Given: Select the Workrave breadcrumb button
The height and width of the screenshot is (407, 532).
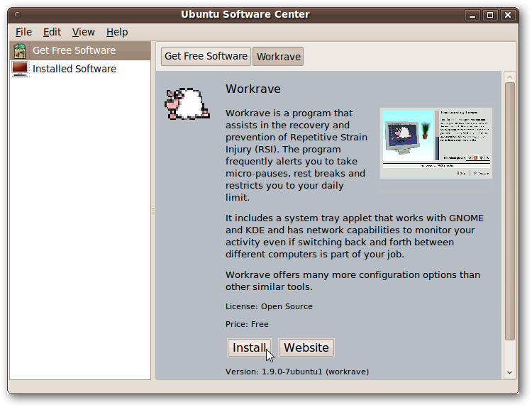Looking at the screenshot, I should point(278,56).
